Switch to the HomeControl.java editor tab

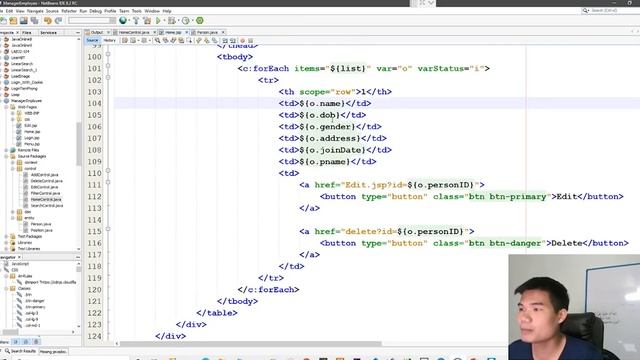pos(134,32)
